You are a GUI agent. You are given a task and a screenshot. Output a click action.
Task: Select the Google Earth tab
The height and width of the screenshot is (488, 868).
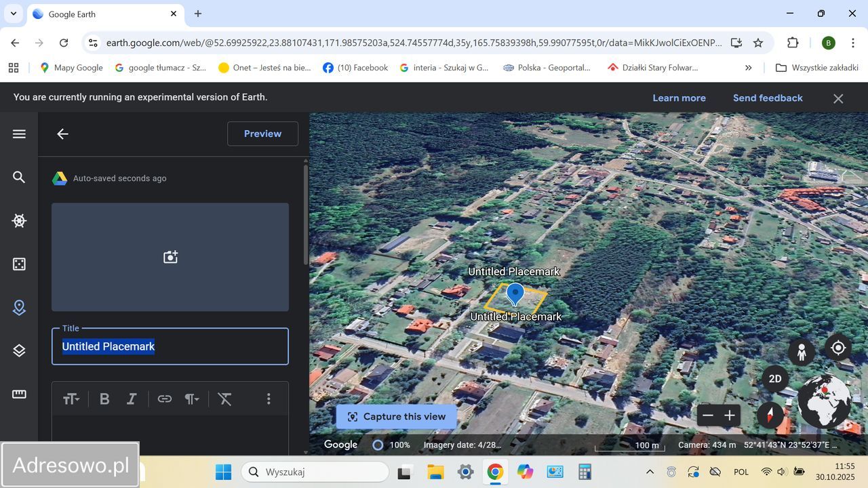(x=105, y=14)
